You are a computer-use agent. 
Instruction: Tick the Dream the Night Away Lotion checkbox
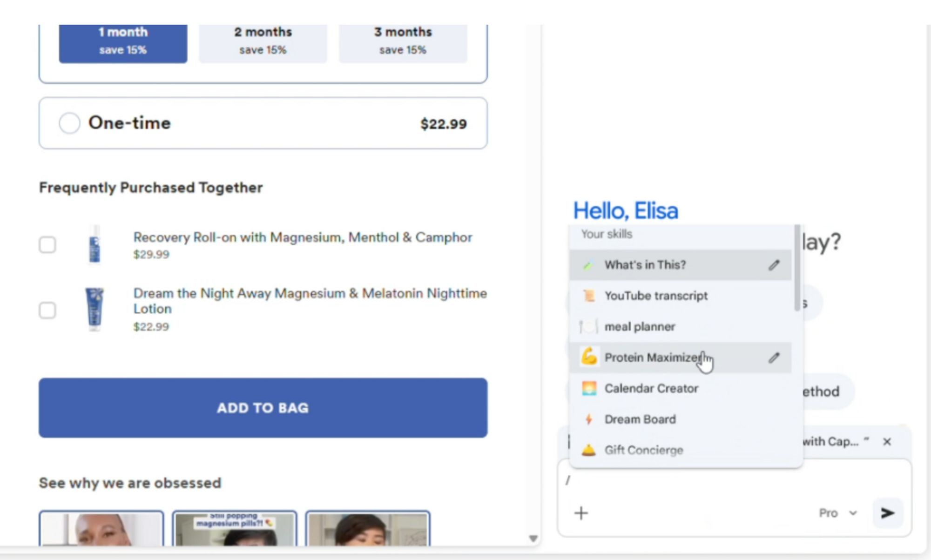pos(47,310)
